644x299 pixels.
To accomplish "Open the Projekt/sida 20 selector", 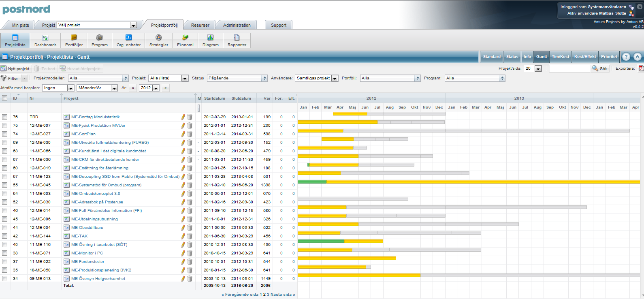I will coord(533,68).
